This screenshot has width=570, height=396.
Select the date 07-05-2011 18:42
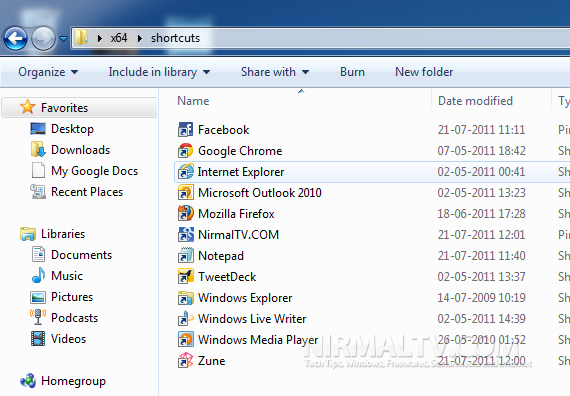(482, 151)
